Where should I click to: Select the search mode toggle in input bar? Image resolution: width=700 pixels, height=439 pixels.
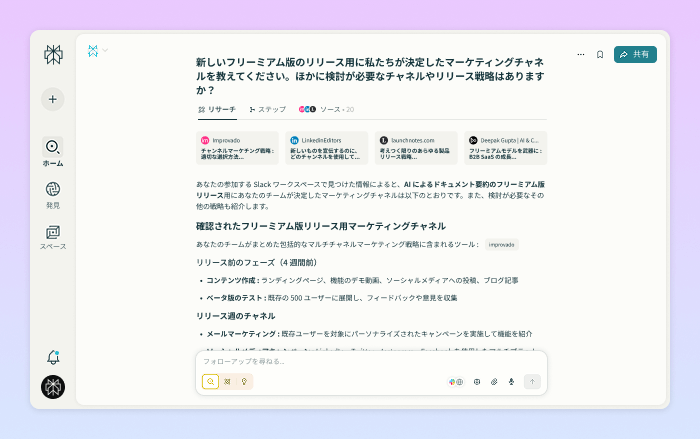click(x=210, y=381)
